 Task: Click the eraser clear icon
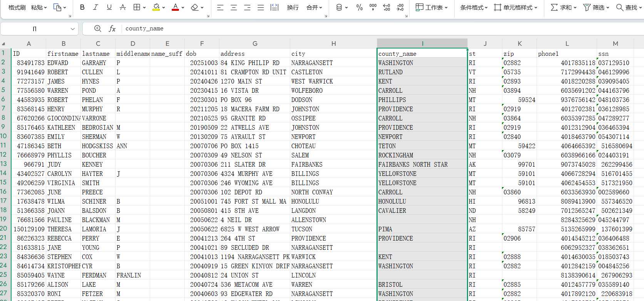point(195,7)
